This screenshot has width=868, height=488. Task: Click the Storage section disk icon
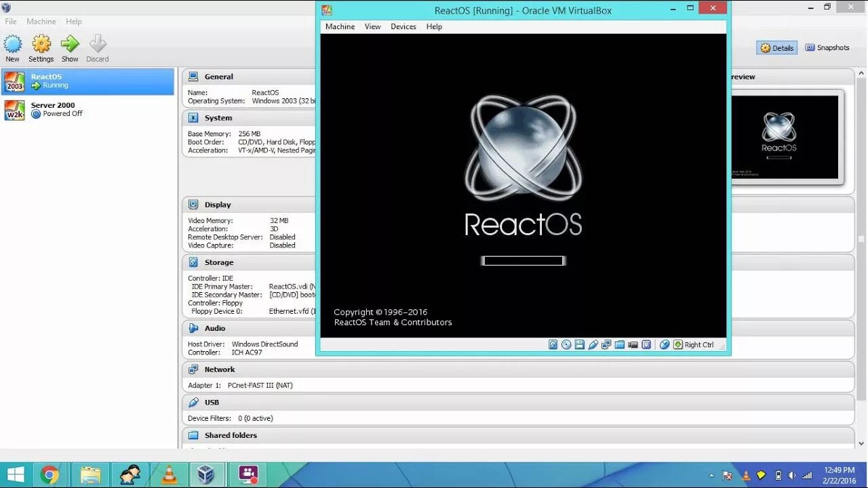point(193,262)
